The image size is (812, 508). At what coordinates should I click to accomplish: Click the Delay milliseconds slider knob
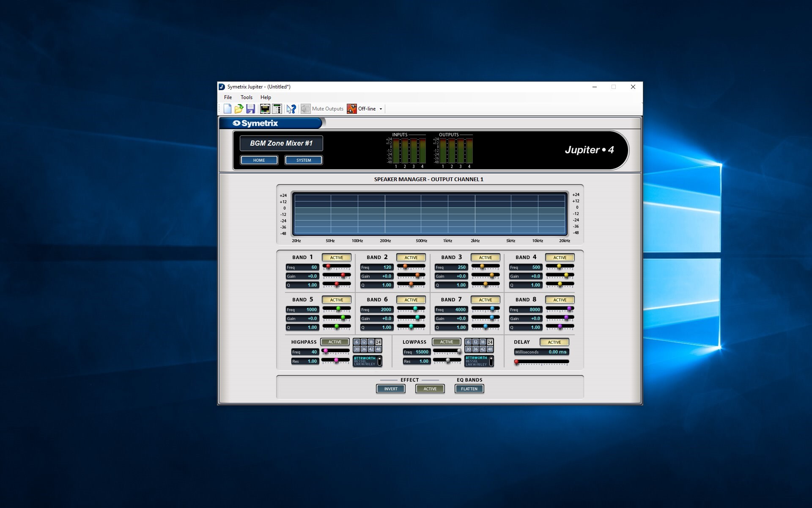[x=516, y=362]
